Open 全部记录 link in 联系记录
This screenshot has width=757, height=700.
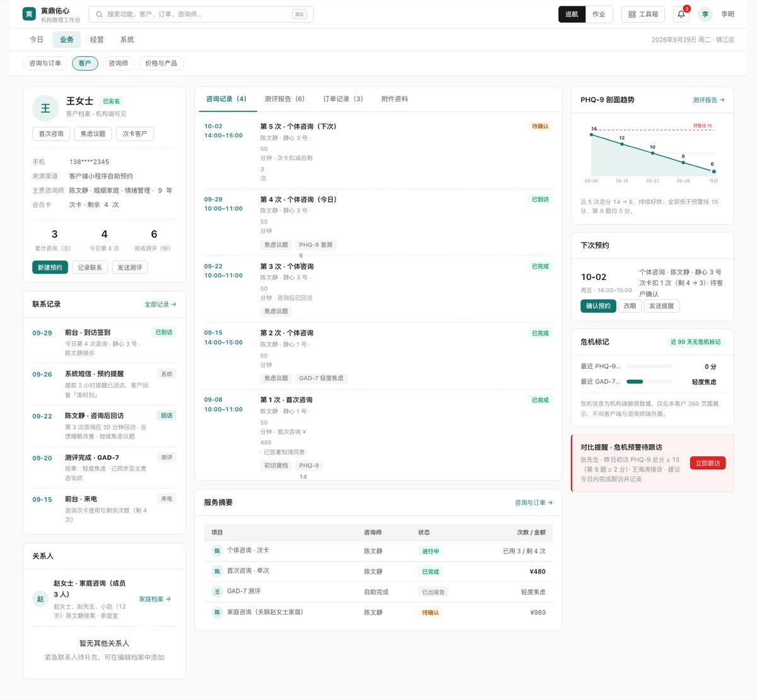point(160,305)
